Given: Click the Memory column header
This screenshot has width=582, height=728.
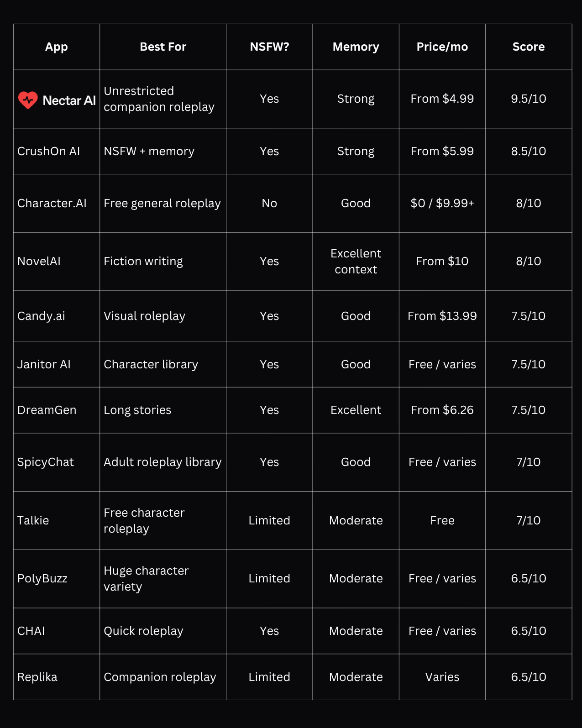Looking at the screenshot, I should click(356, 47).
